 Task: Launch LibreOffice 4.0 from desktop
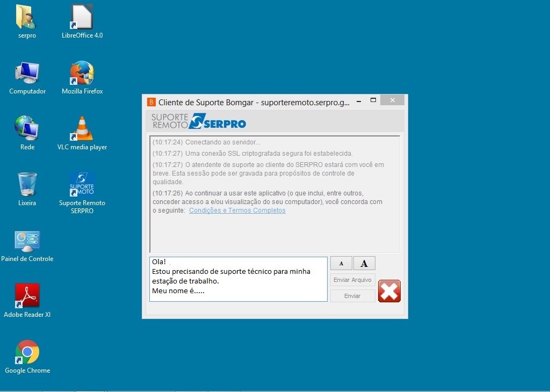click(x=82, y=21)
